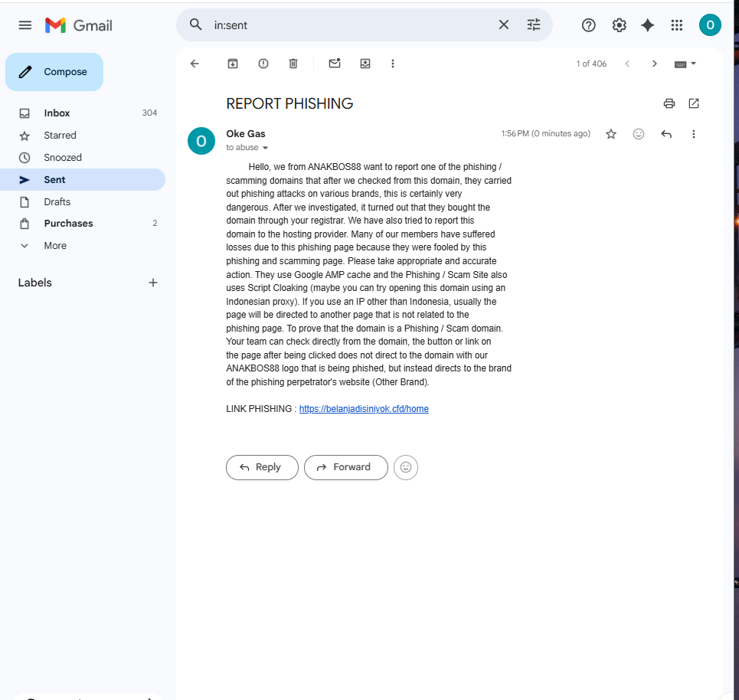Open the Google apps grid
The width and height of the screenshot is (739, 700).
click(x=677, y=25)
